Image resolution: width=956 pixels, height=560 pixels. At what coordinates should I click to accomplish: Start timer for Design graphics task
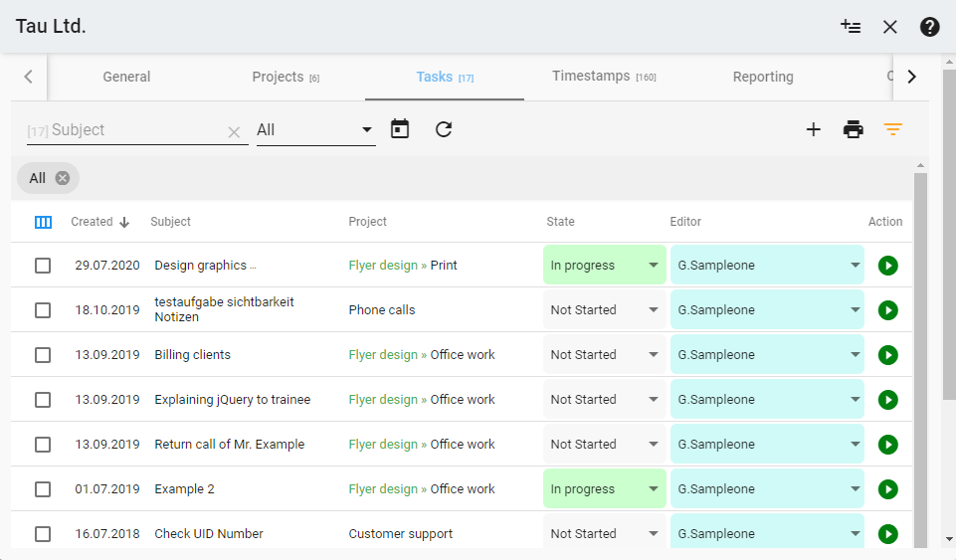(887, 266)
